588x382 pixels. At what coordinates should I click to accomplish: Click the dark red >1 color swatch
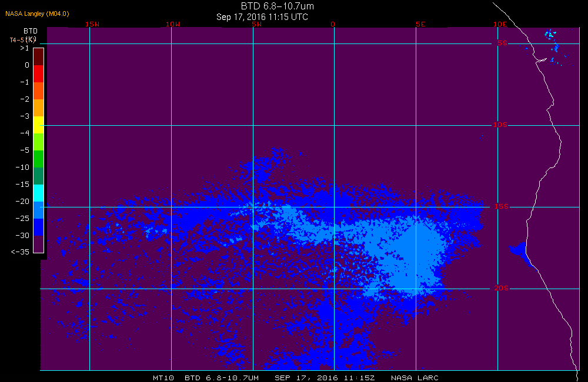[39, 56]
